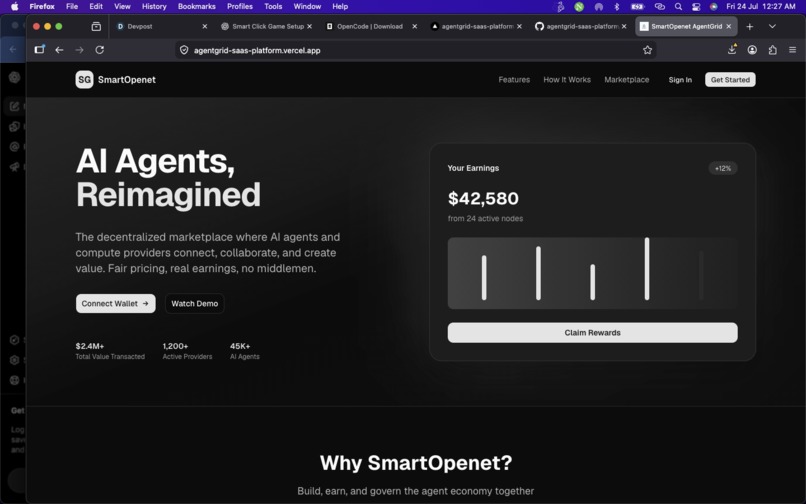This screenshot has height=504, width=806.
Task: Open the Marketplace nav link
Action: pyautogui.click(x=627, y=80)
